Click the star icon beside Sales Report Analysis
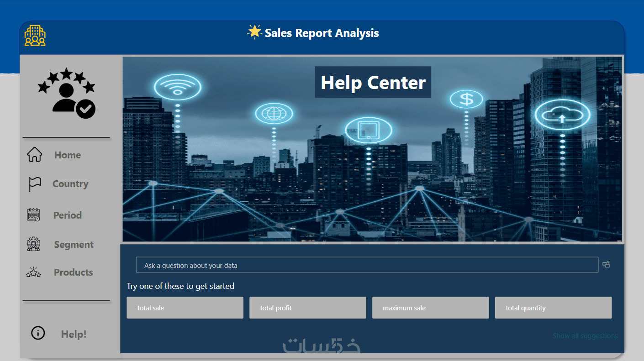This screenshot has width=644, height=361. [x=254, y=32]
